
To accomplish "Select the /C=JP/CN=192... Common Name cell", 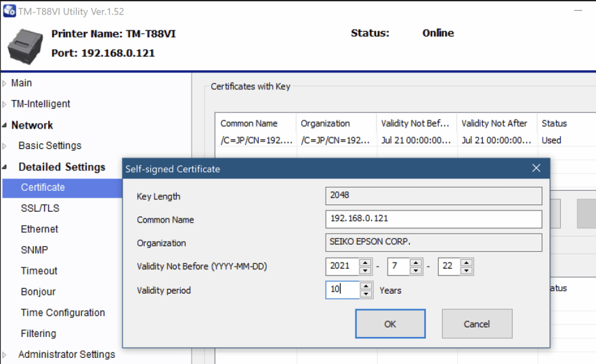I will (255, 141).
